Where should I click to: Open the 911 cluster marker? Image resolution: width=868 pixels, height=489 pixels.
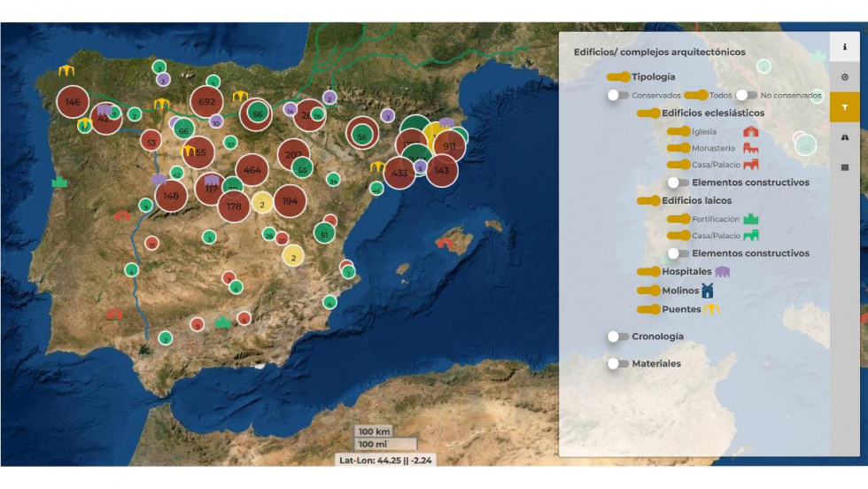449,146
